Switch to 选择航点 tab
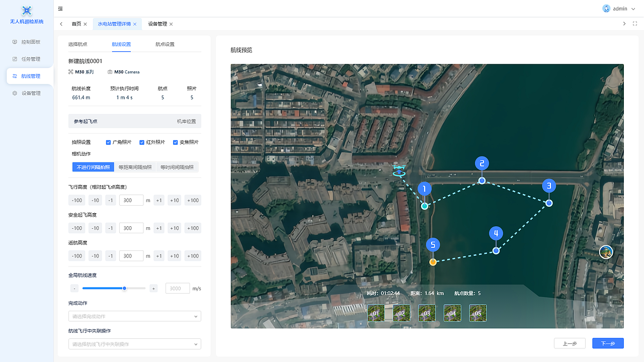The width and height of the screenshot is (644, 362). coord(77,44)
